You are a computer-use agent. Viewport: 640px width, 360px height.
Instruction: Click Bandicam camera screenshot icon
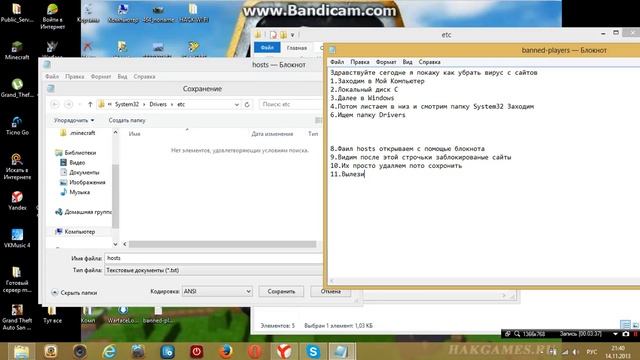[625, 334]
